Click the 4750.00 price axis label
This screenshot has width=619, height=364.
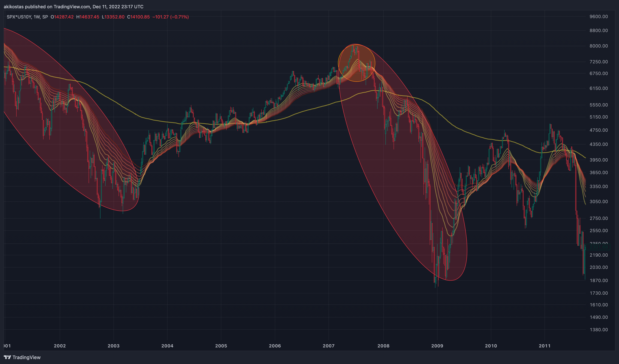point(599,130)
